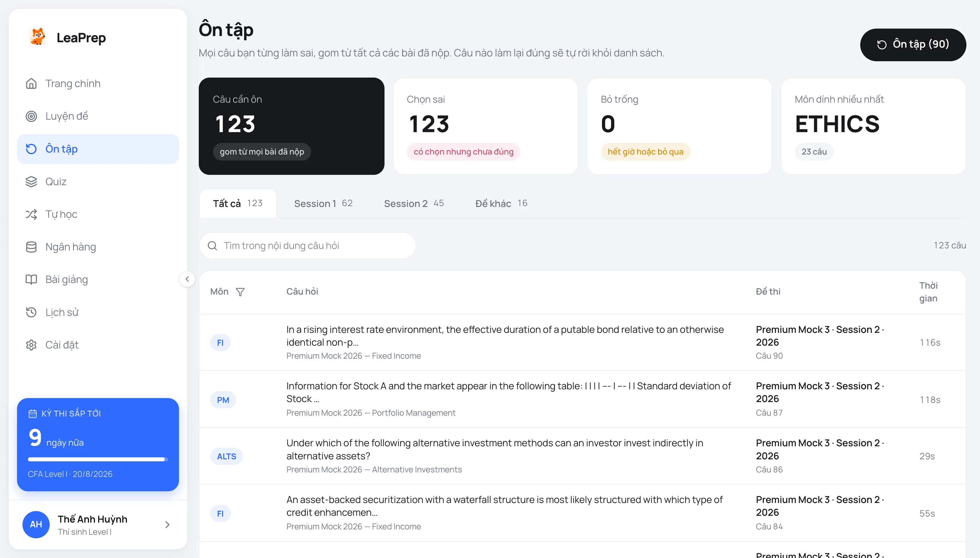Click the AH user avatar
Screen dimensions: 980x558
(x=36, y=524)
